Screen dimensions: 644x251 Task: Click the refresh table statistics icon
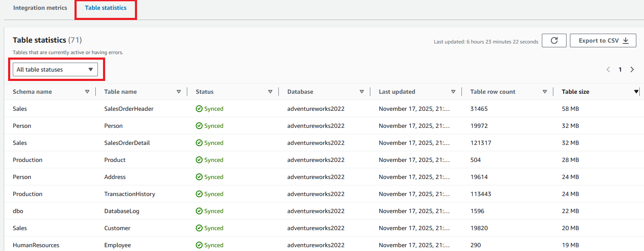tap(554, 40)
